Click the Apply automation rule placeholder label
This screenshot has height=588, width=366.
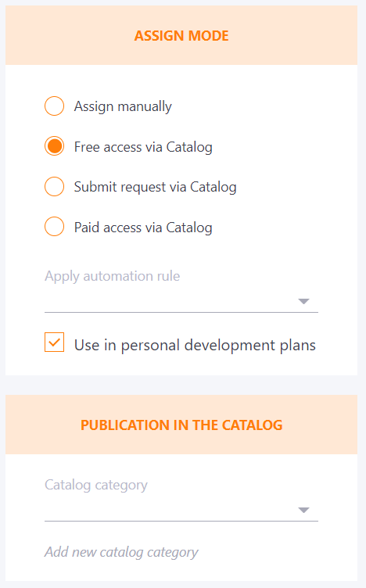coord(113,276)
